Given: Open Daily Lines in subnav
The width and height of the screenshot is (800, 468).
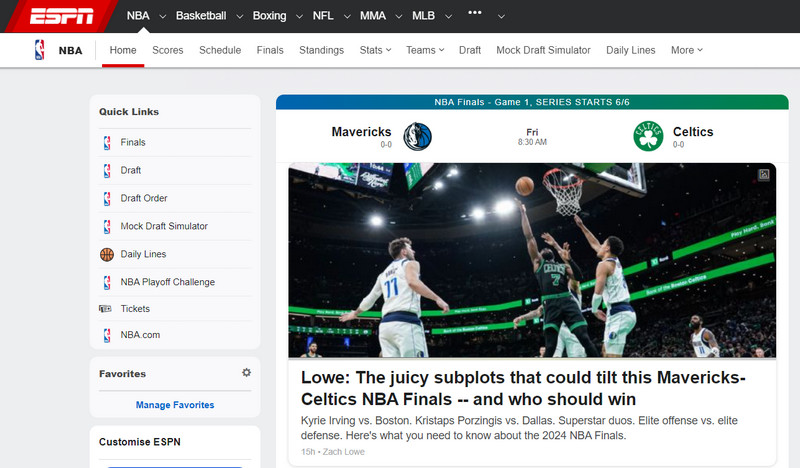Looking at the screenshot, I should pyautogui.click(x=631, y=50).
